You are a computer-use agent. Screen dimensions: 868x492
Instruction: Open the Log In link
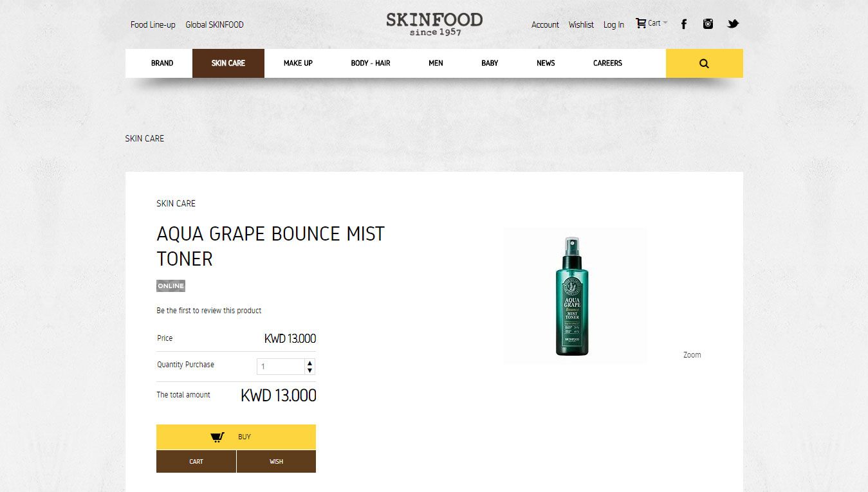614,24
